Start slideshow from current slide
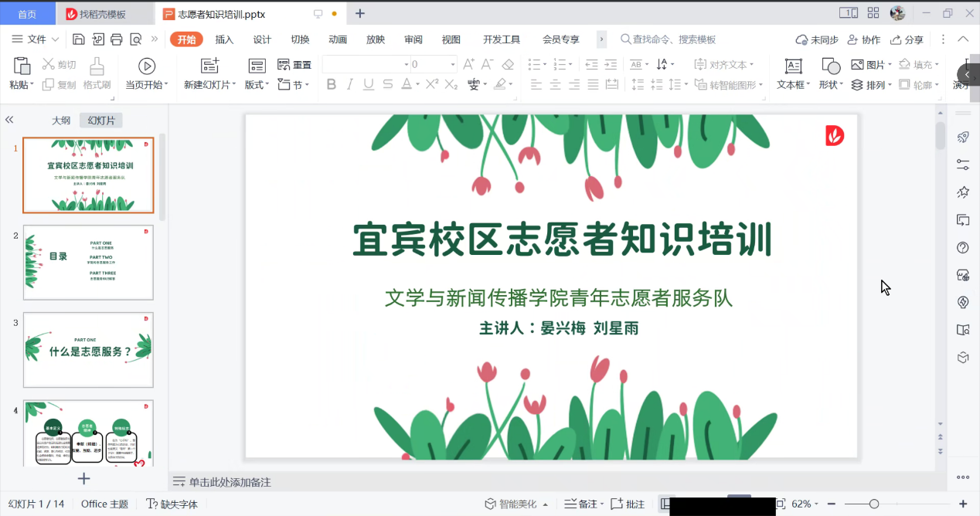This screenshot has width=980, height=516. click(x=147, y=66)
